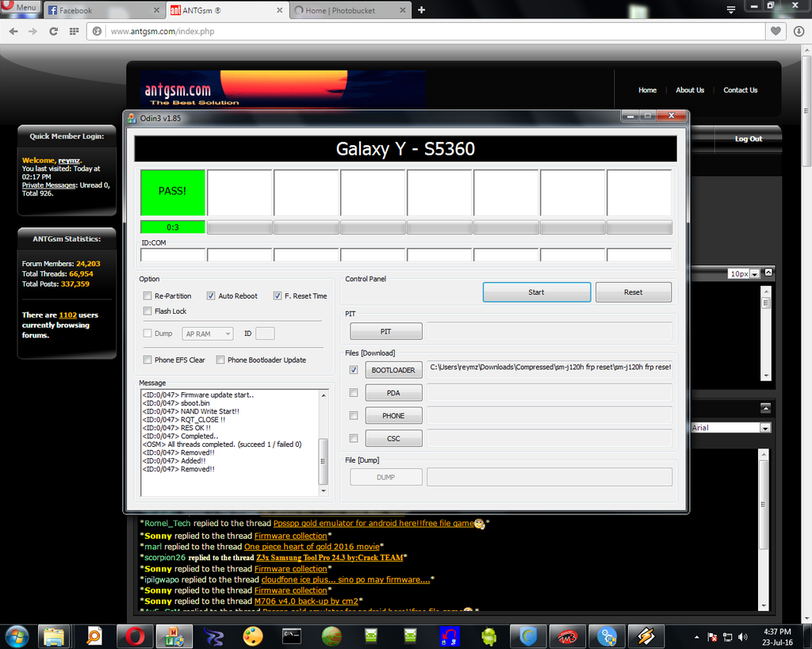Click the BOOTLOADER file button
The height and width of the screenshot is (649, 812).
393,370
